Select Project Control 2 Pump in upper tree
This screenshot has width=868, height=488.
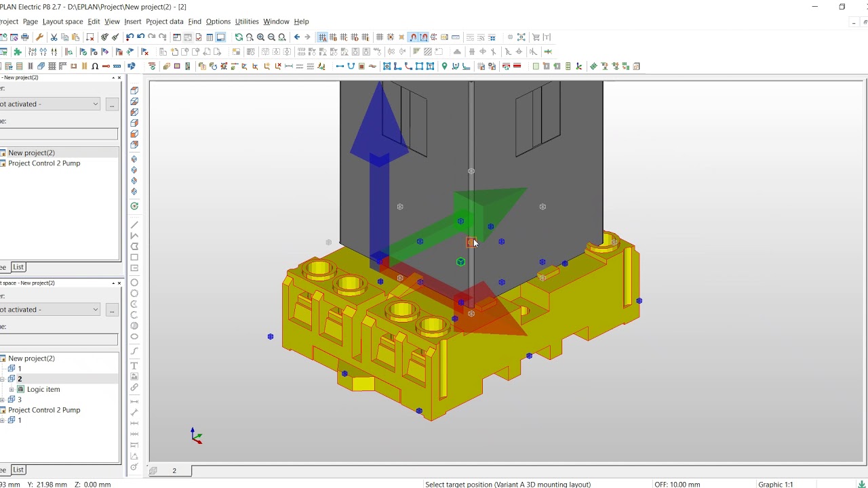44,163
